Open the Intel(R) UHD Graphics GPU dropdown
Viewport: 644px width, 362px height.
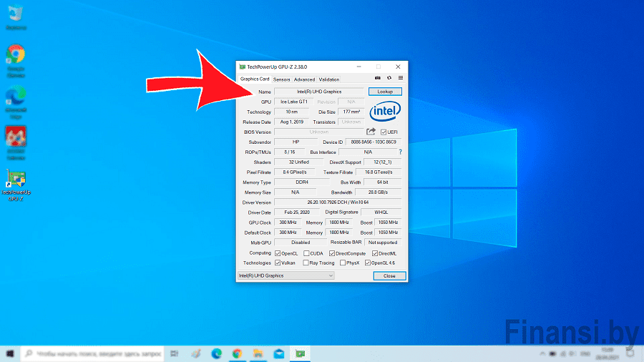(x=286, y=276)
